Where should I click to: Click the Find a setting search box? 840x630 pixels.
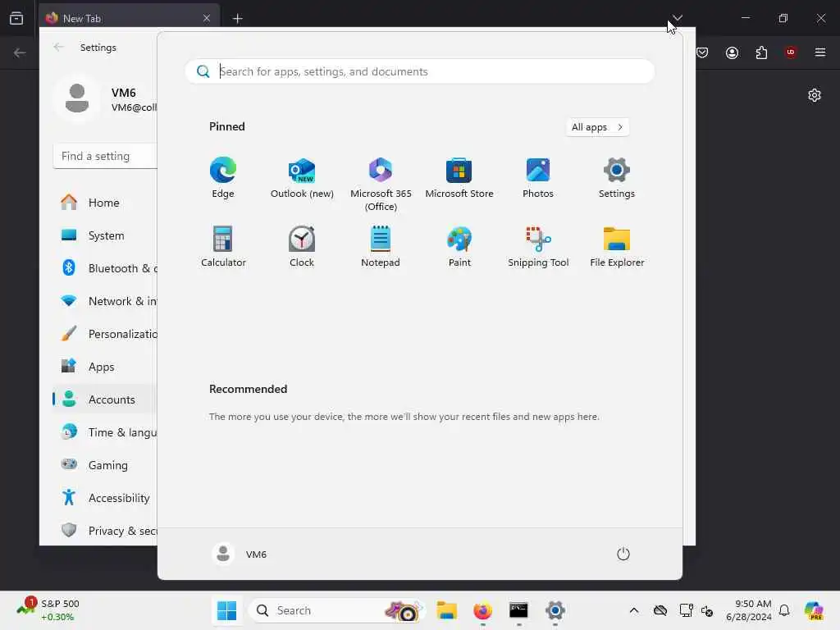pyautogui.click(x=105, y=156)
